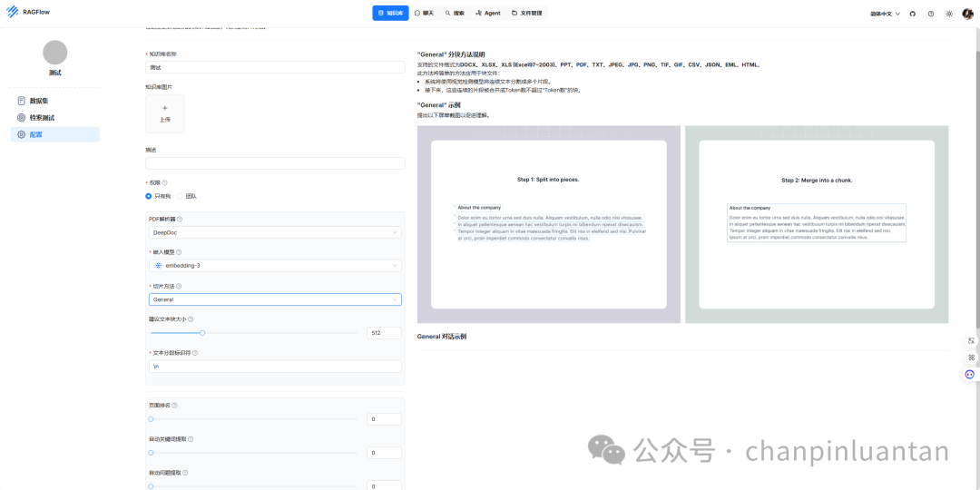Click the 文本分段标识符 \n input field
This screenshot has width=980, height=490.
(275, 367)
